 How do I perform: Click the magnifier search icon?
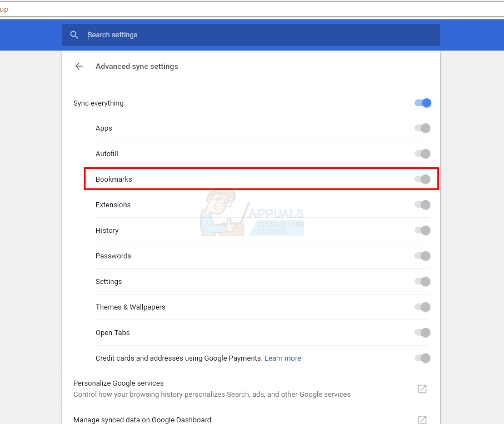pos(74,34)
